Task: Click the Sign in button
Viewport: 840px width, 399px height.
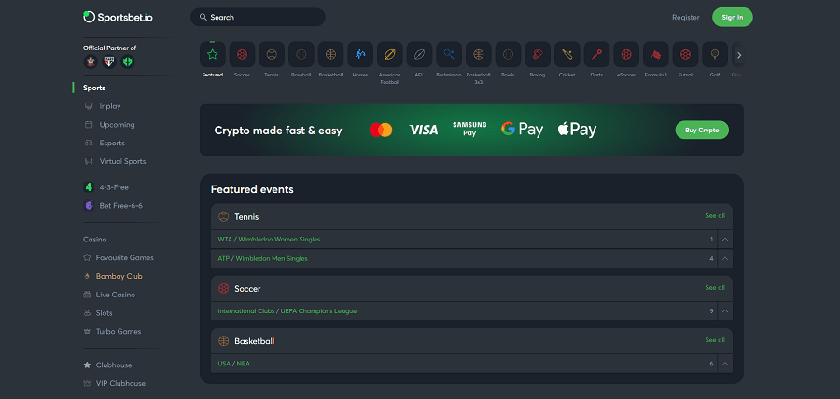Action: click(x=732, y=17)
